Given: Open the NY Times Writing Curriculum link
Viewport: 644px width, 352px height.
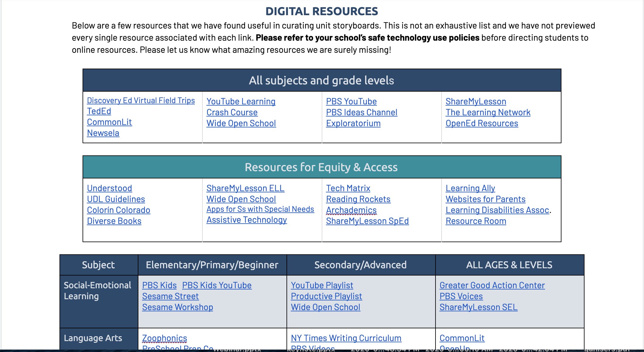Looking at the screenshot, I should point(346,338).
